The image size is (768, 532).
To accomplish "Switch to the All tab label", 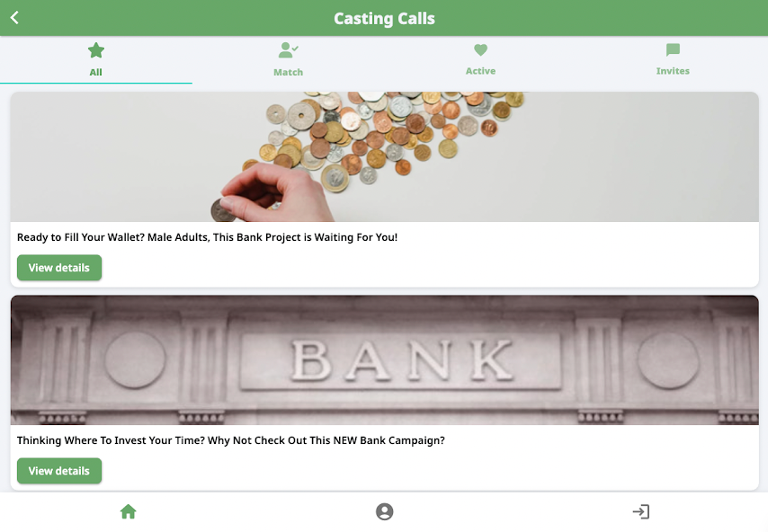I will [95, 73].
